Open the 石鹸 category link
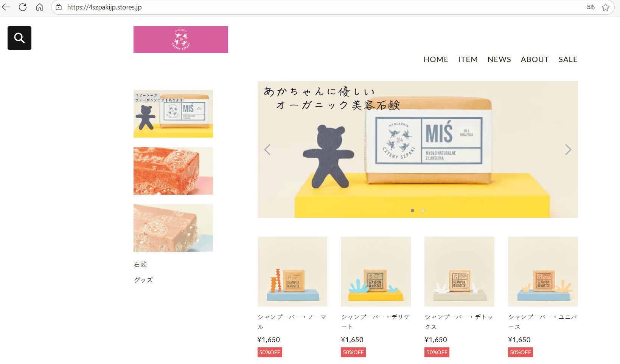Viewport: 620px width, 364px height. (140, 264)
